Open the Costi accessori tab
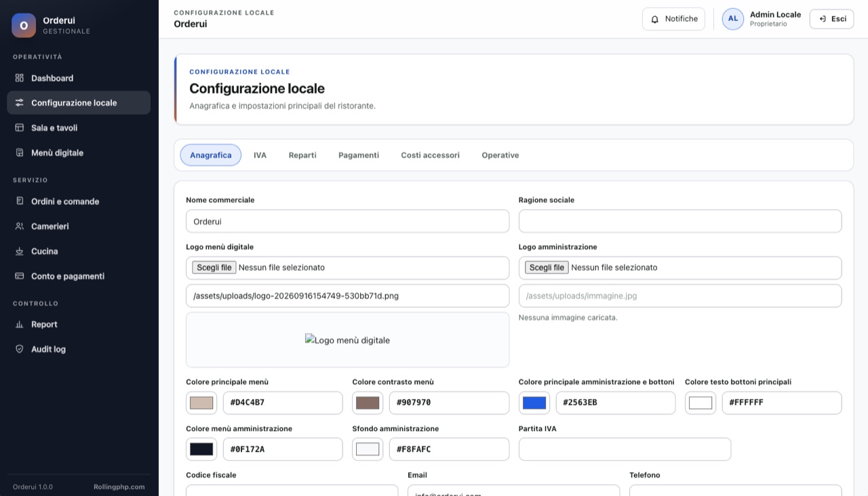Screen dimensions: 868x496 coord(430,155)
